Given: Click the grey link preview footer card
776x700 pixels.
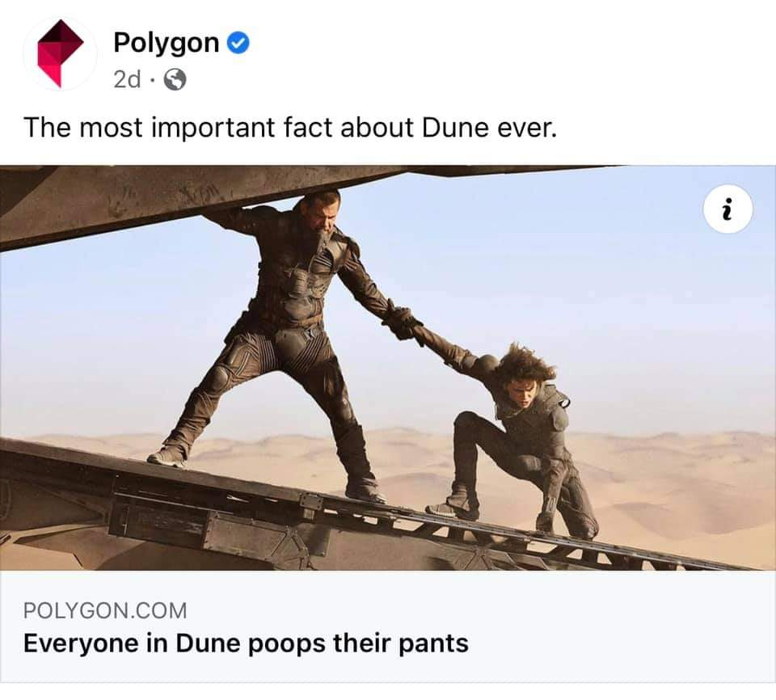Looking at the screenshot, I should 388,627.
